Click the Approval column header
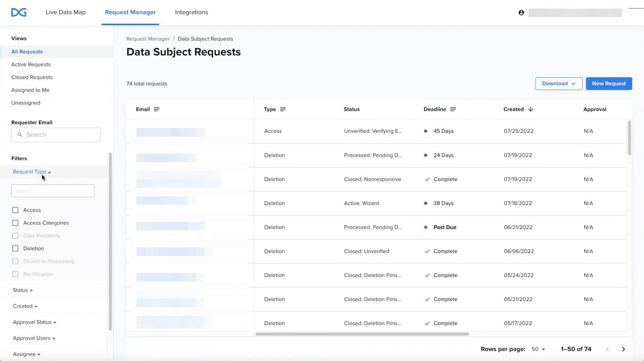The image size is (644, 361). [595, 109]
